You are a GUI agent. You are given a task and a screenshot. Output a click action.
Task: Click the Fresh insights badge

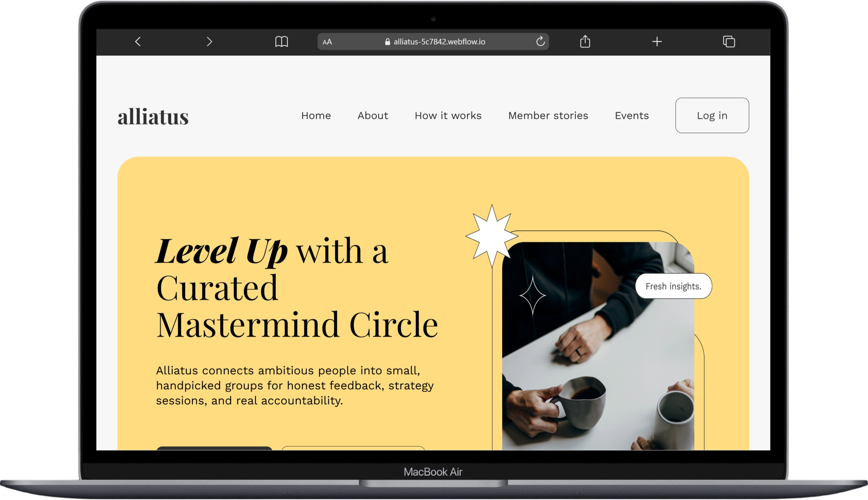tap(673, 286)
